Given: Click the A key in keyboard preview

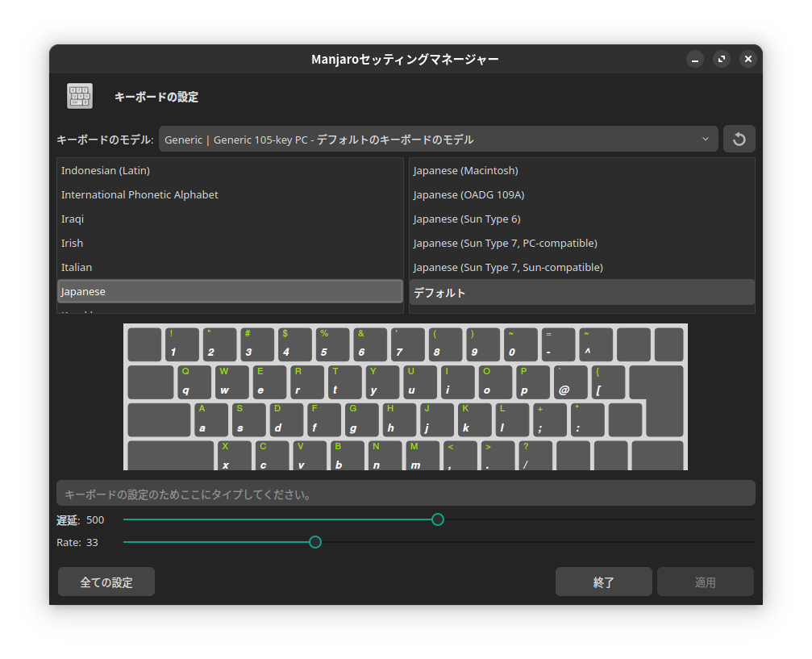Looking at the screenshot, I should click(211, 419).
